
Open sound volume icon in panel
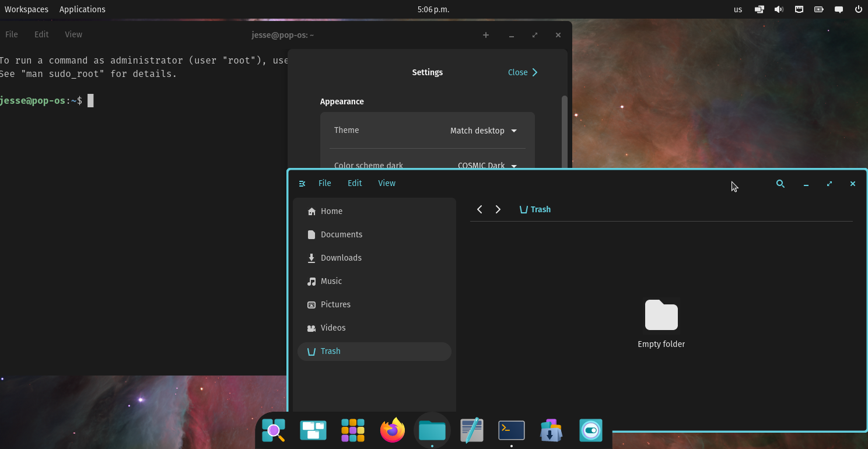click(779, 9)
